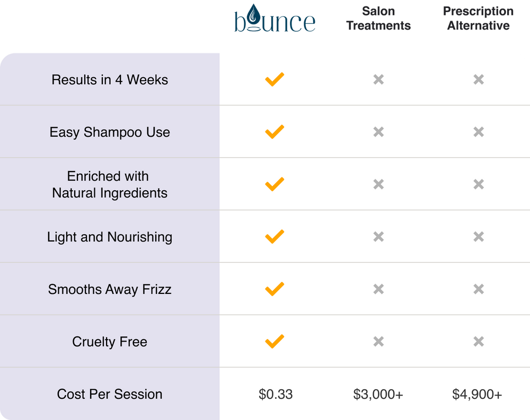Click the Cruelty Free row label
Viewport: 530px width, 420px height.
click(x=110, y=342)
